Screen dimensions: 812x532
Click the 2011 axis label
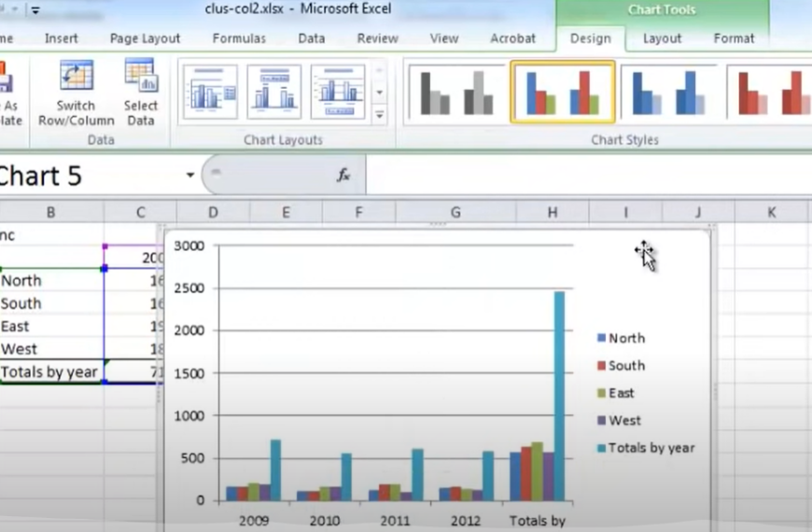coord(395,521)
